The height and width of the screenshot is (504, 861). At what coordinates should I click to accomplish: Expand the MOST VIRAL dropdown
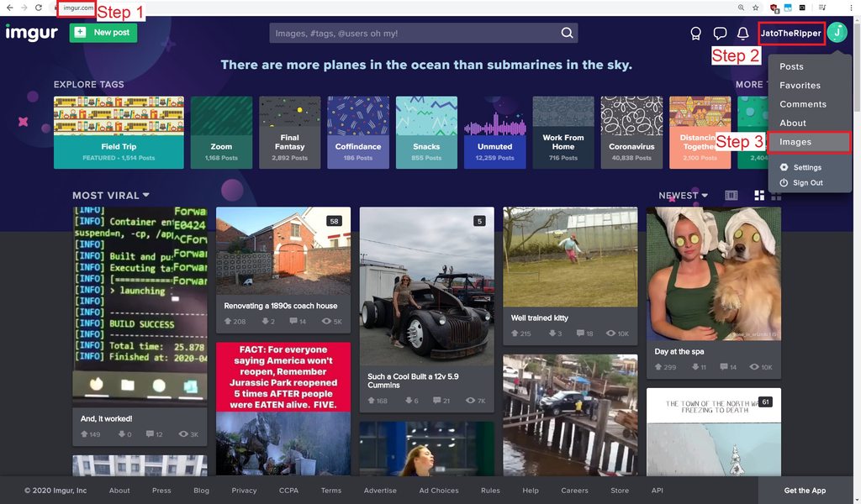111,195
